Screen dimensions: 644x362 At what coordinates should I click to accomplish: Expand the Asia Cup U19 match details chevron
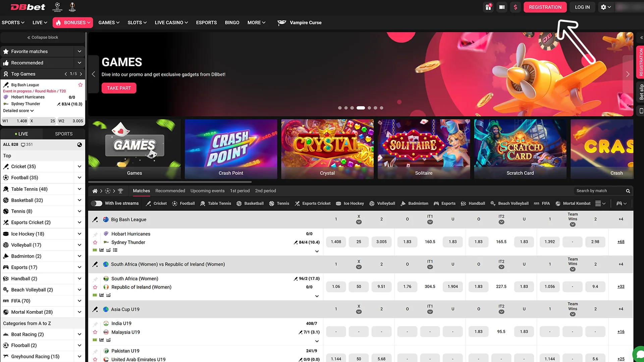tap(316, 341)
